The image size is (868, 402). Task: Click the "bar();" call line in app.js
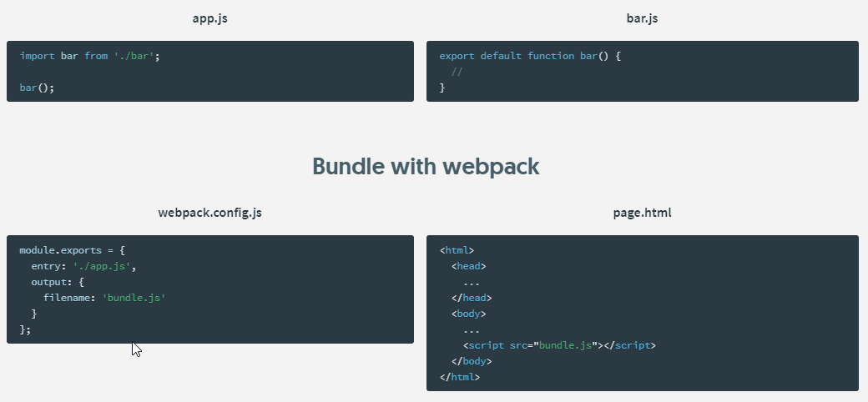[x=37, y=88]
